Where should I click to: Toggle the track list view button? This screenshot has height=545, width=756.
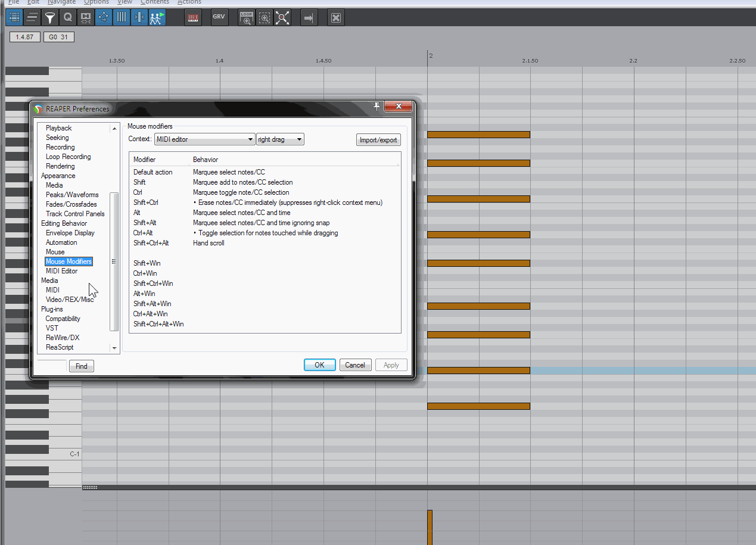14,18
